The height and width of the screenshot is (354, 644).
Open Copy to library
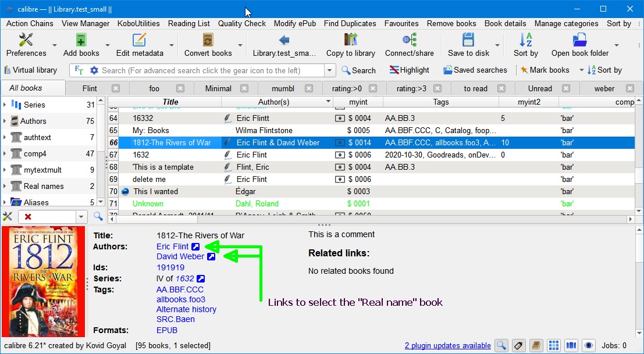click(x=350, y=45)
